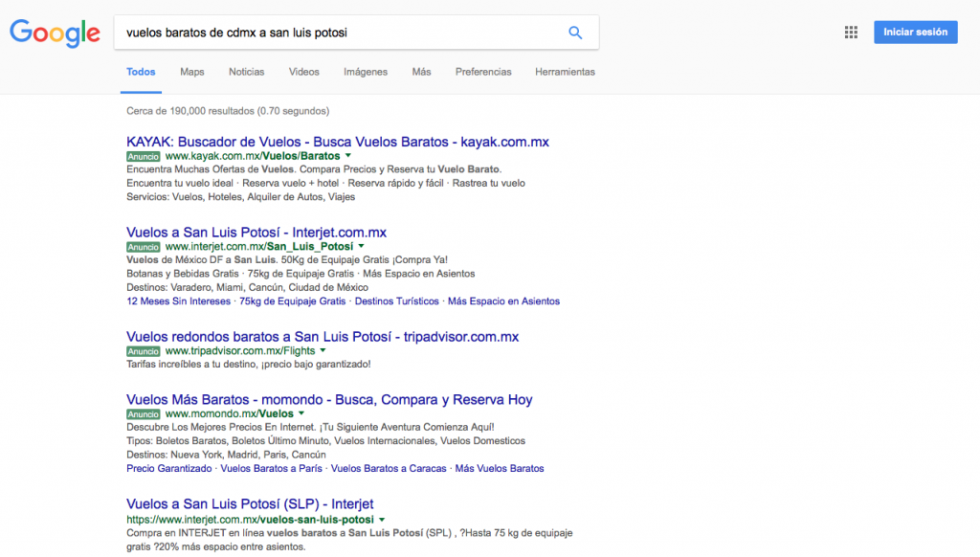
Task: Expand the vuelos-san-luis-potosi URL dropdown arrow
Action: click(x=382, y=520)
